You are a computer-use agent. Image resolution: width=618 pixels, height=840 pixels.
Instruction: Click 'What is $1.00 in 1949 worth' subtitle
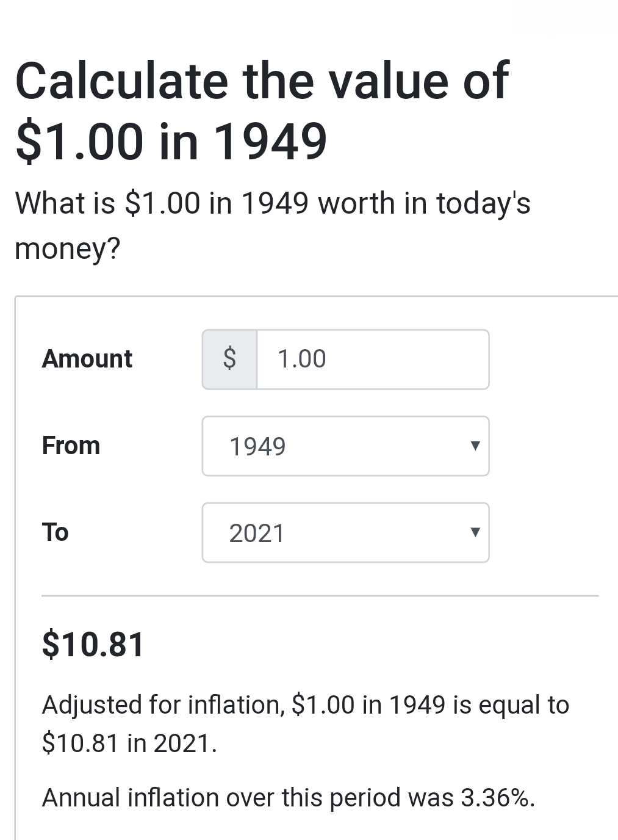(x=272, y=203)
